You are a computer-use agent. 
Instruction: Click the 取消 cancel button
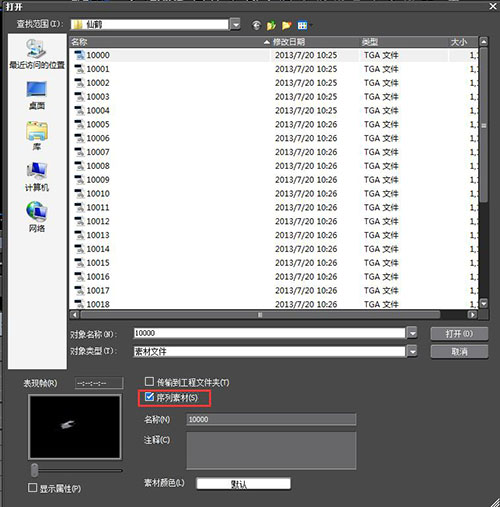(459, 351)
